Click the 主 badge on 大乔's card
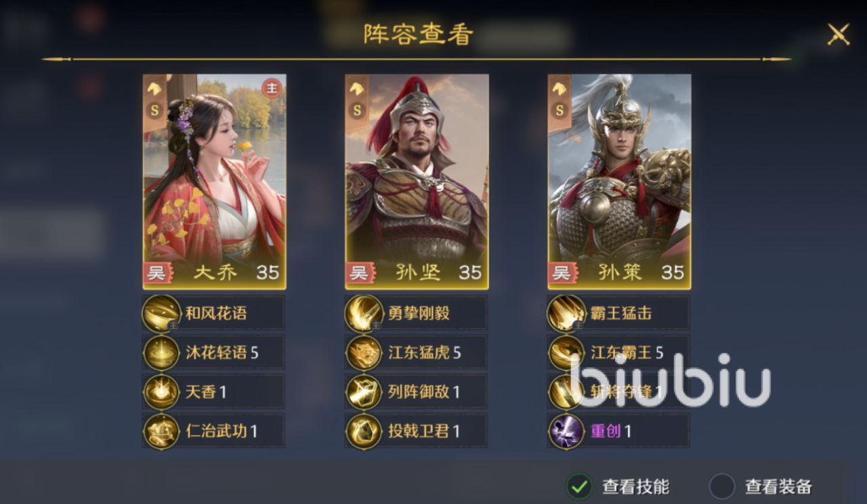The width and height of the screenshot is (867, 504). pos(272,89)
